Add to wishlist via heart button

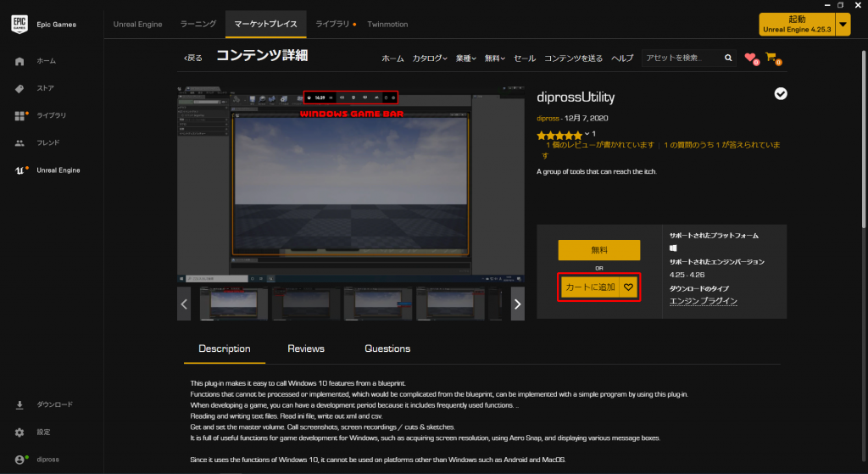pyautogui.click(x=628, y=287)
